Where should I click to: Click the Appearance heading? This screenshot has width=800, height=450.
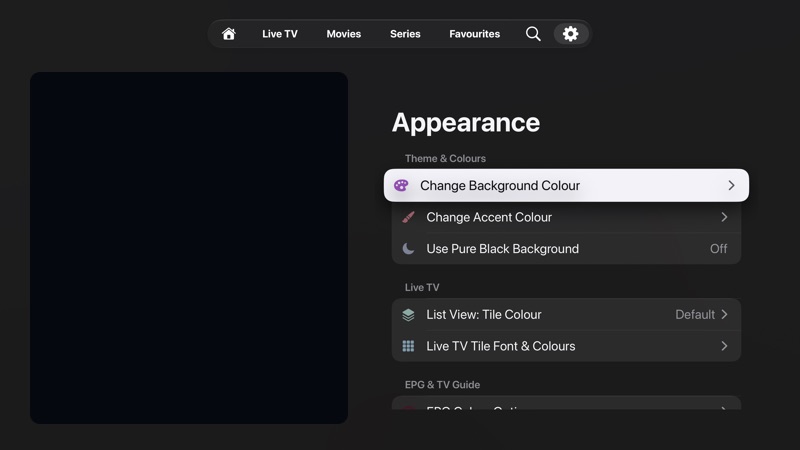click(x=465, y=123)
